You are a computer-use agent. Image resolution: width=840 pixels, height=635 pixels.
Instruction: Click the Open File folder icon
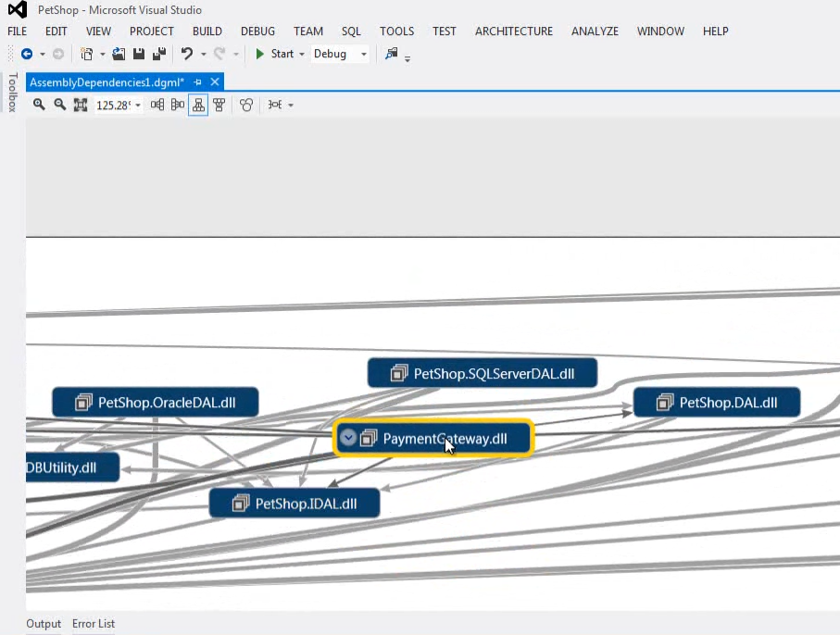[x=119, y=54]
